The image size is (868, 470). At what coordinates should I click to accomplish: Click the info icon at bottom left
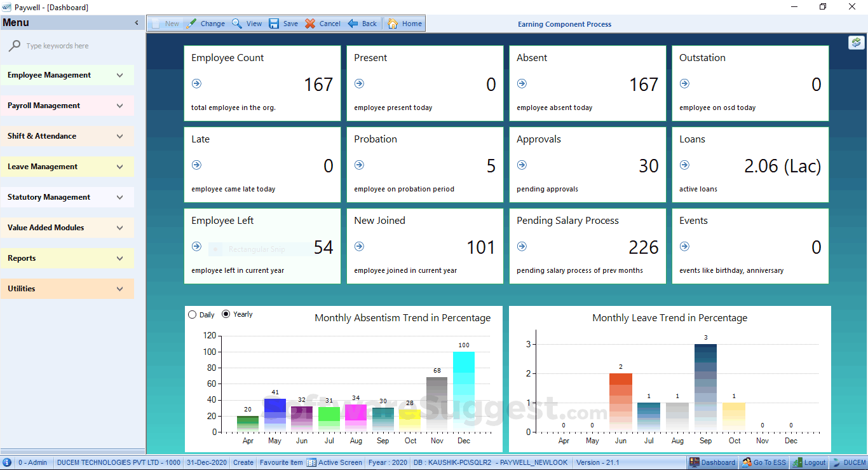(6, 462)
